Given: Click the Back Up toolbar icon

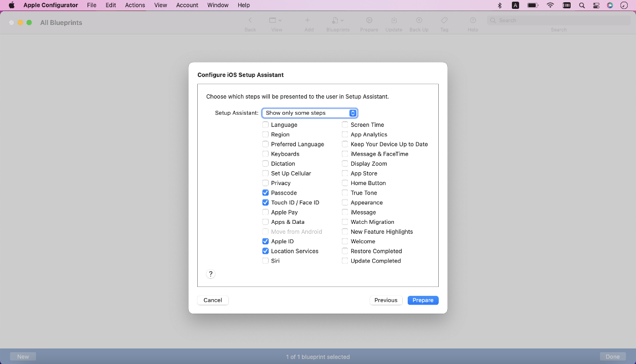Looking at the screenshot, I should [419, 20].
